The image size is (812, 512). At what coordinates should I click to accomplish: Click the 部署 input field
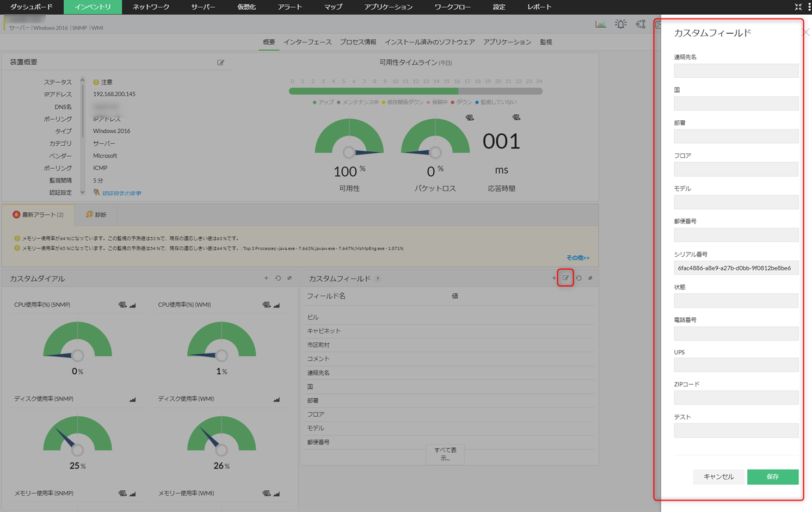coord(736,136)
